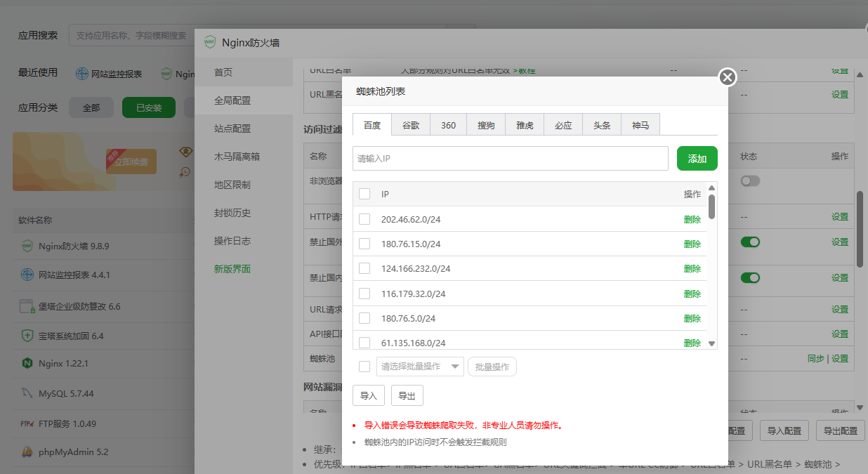Click the Nginx 1.22.1 icon
The width and height of the screenshot is (868, 474).
tap(27, 364)
